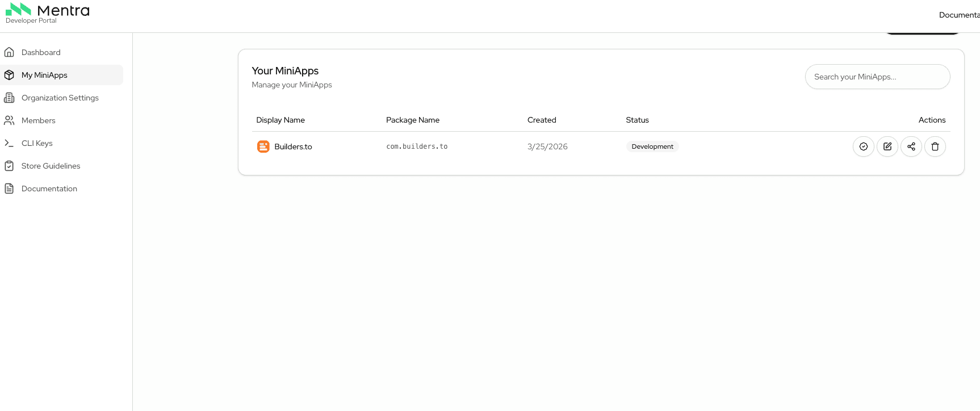This screenshot has width=980, height=411.
Task: Open My MiniApps in sidebar
Action: coord(44,75)
